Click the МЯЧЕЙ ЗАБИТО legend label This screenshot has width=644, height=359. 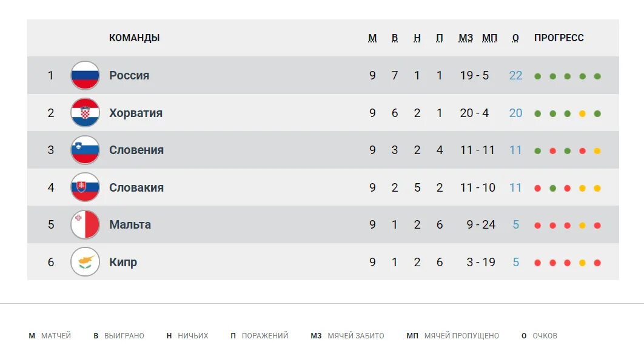(356, 335)
